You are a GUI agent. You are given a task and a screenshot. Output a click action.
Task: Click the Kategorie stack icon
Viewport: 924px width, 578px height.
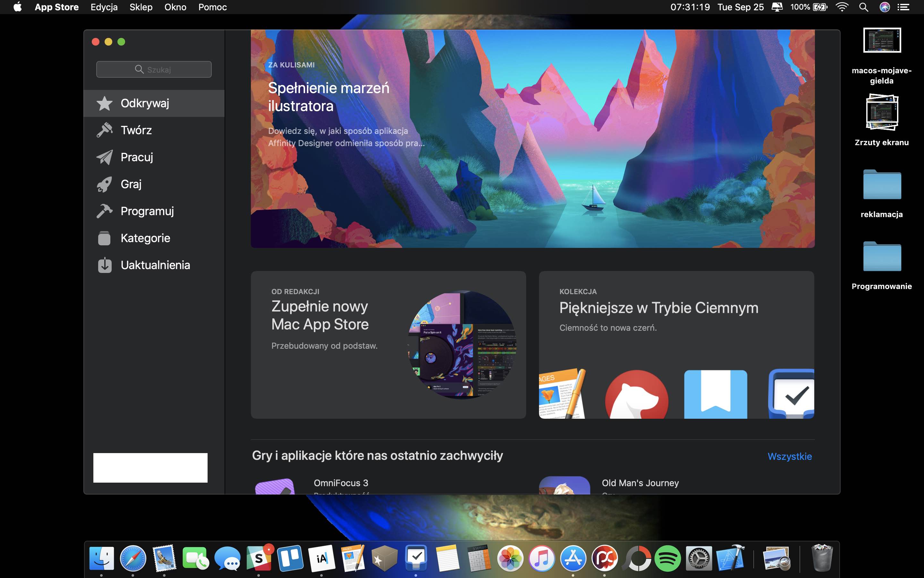click(x=104, y=238)
